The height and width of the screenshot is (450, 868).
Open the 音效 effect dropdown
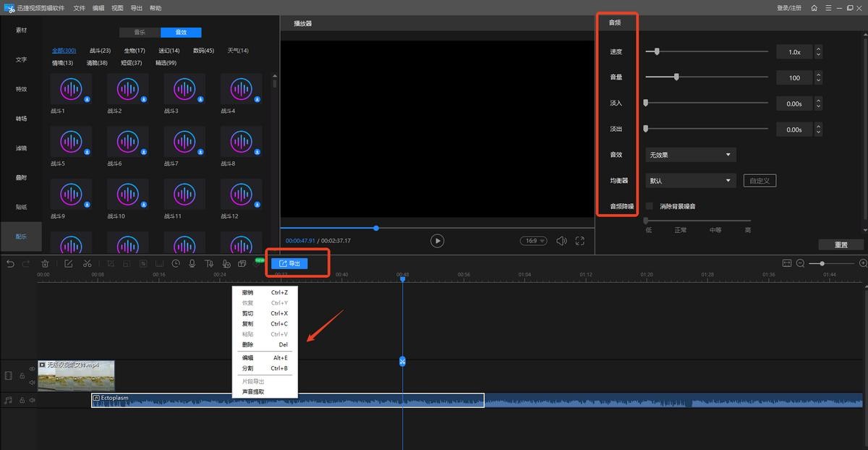click(x=691, y=155)
